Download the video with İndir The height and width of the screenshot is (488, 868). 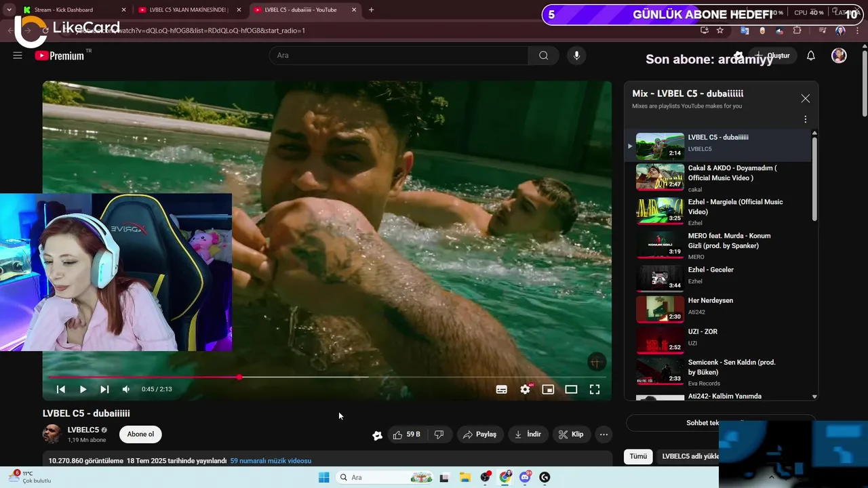[528, 434]
